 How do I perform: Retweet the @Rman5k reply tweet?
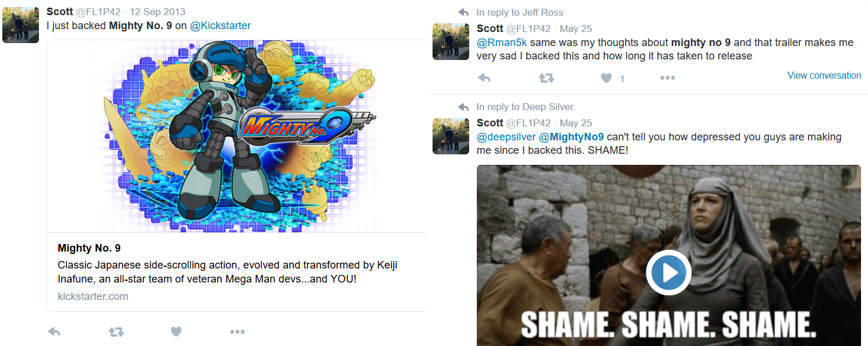pyautogui.click(x=546, y=77)
